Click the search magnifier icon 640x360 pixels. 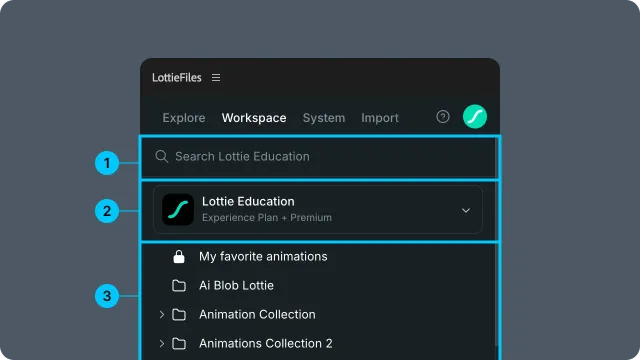click(162, 156)
